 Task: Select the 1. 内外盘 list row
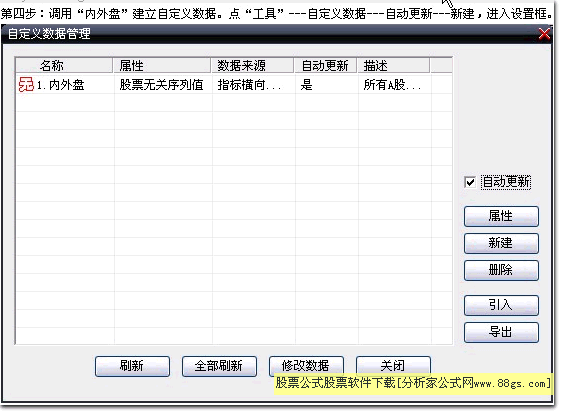234,85
